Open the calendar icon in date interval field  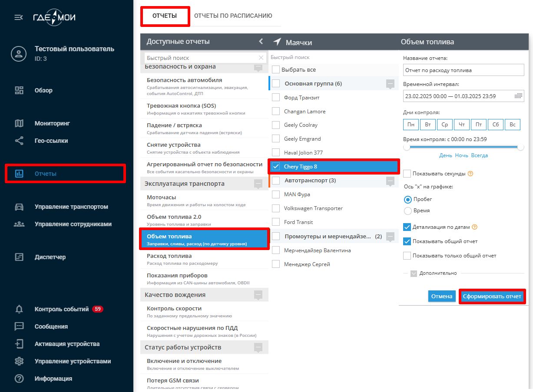coord(518,96)
